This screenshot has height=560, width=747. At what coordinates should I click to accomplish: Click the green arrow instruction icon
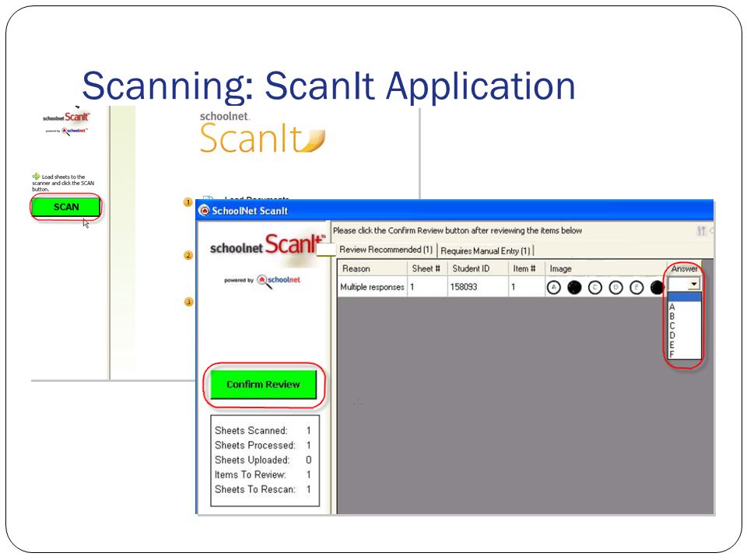coord(37,177)
